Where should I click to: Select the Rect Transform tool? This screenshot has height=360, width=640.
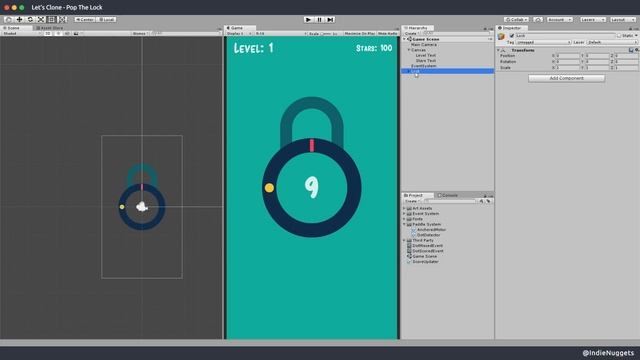(51, 20)
